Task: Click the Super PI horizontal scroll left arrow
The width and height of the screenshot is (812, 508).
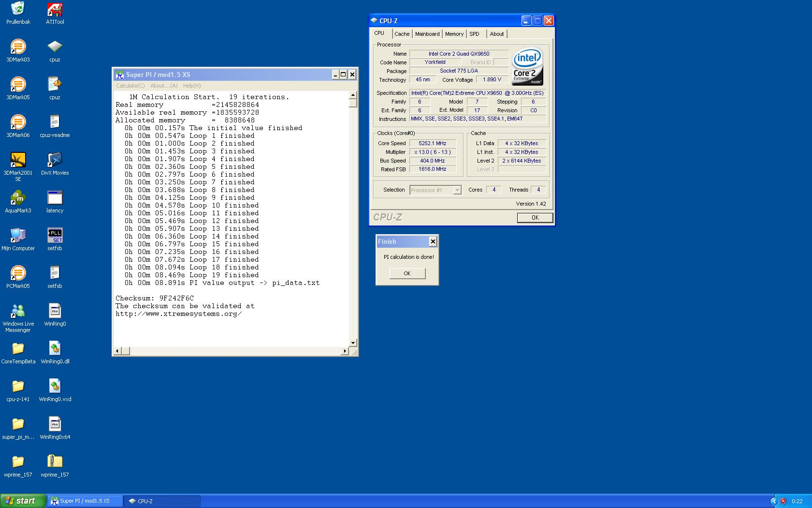Action: 117,351
